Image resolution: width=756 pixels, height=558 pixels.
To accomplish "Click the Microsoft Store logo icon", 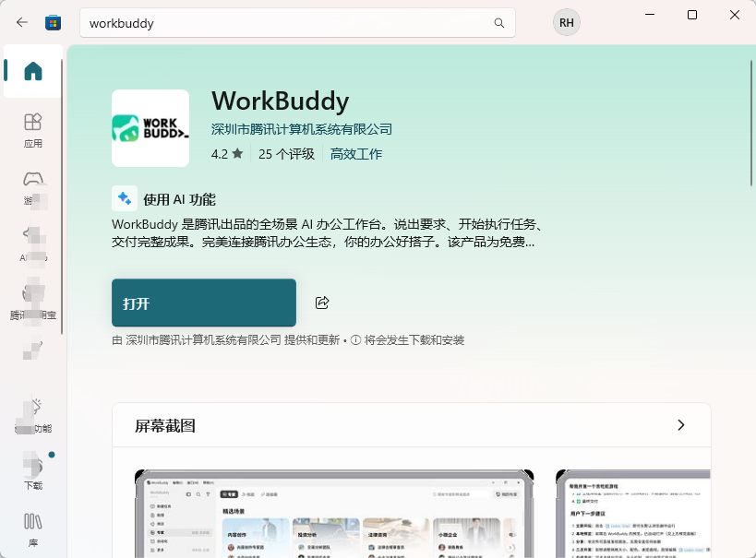I will click(53, 23).
